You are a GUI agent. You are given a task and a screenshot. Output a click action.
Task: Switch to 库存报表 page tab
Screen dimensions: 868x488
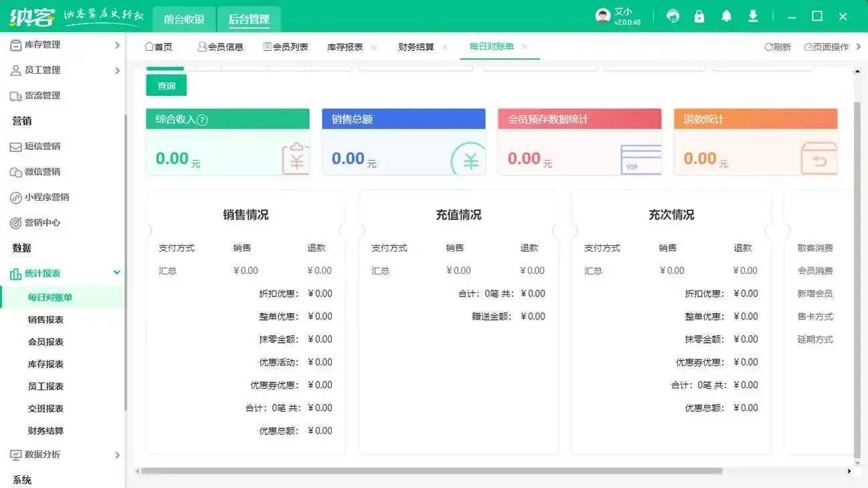point(345,47)
